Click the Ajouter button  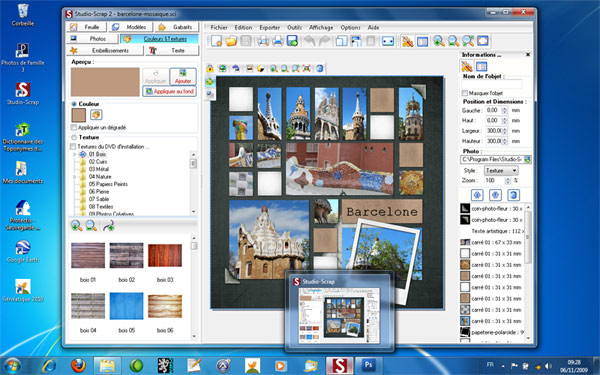click(183, 77)
